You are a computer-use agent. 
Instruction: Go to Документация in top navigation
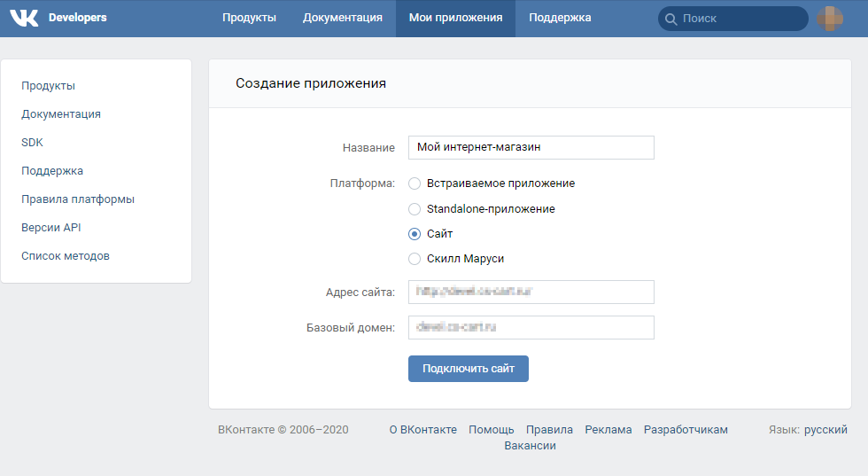342,18
